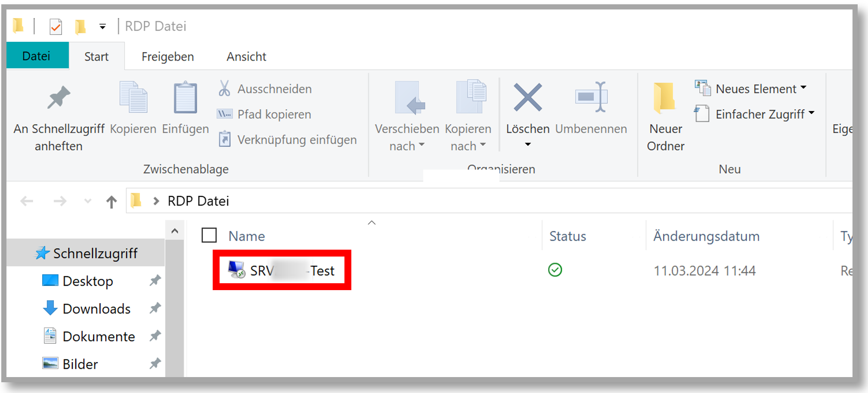Click the up arrow navigation icon
The image size is (868, 393).
[112, 201]
